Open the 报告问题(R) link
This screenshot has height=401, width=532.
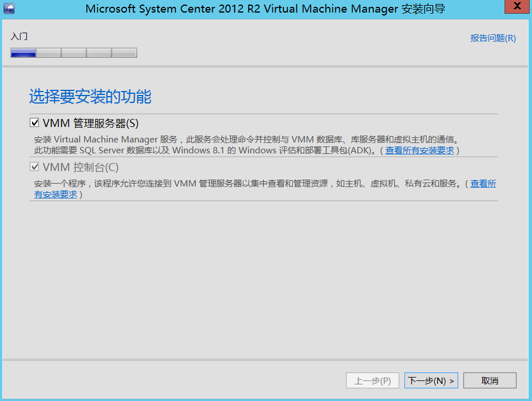coord(493,38)
